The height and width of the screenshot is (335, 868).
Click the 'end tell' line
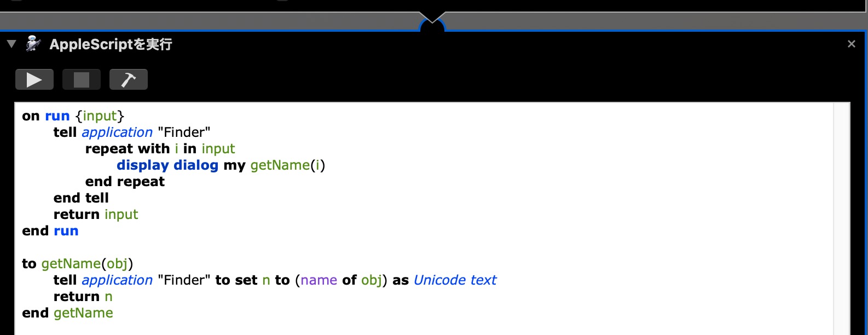tap(81, 198)
